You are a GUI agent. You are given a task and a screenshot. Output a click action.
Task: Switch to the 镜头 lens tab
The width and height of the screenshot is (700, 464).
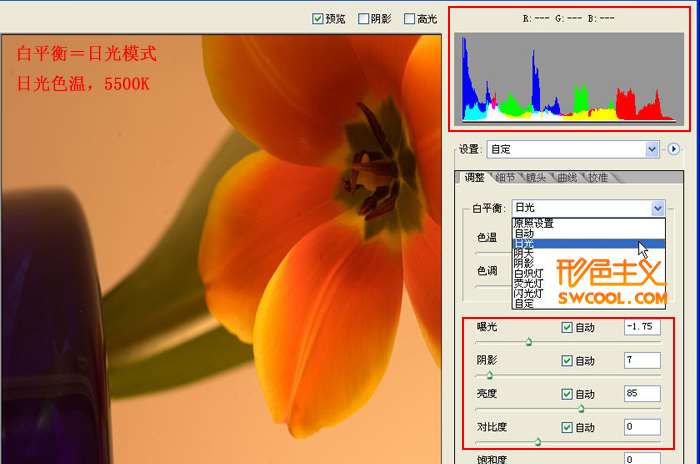[536, 178]
